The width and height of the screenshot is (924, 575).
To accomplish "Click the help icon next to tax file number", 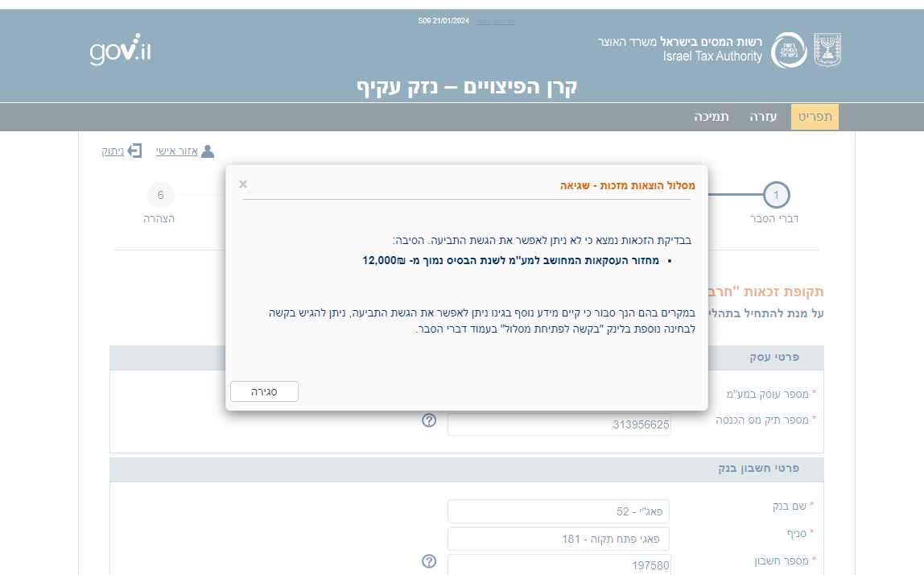I will pos(429,420).
